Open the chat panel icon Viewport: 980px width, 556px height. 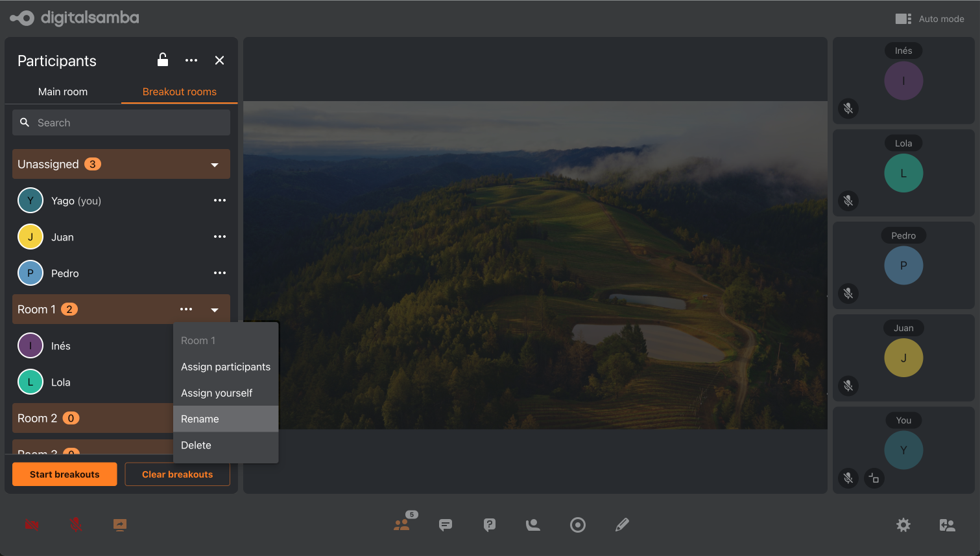pyautogui.click(x=446, y=525)
